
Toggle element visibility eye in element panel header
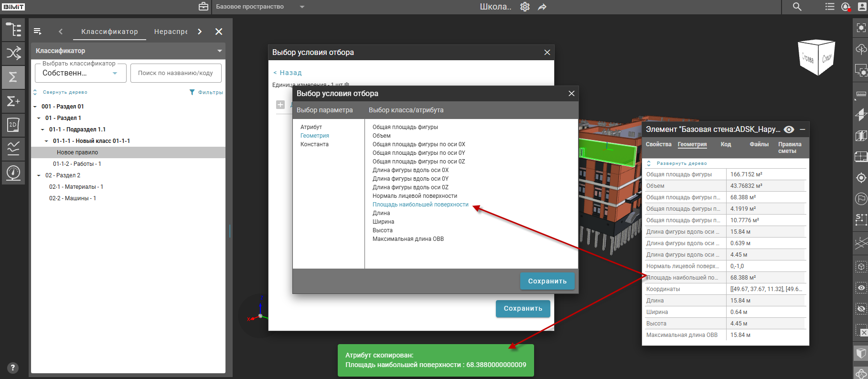pos(789,130)
